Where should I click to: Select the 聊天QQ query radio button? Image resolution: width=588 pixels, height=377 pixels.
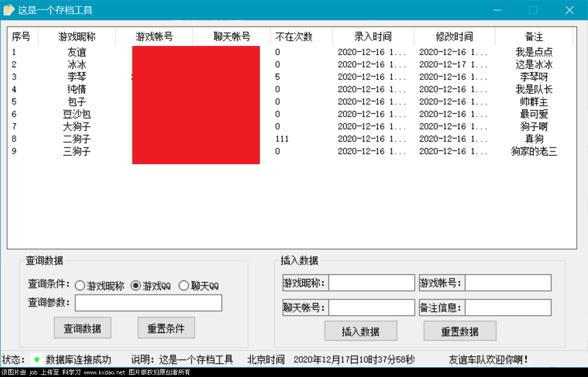(x=184, y=286)
